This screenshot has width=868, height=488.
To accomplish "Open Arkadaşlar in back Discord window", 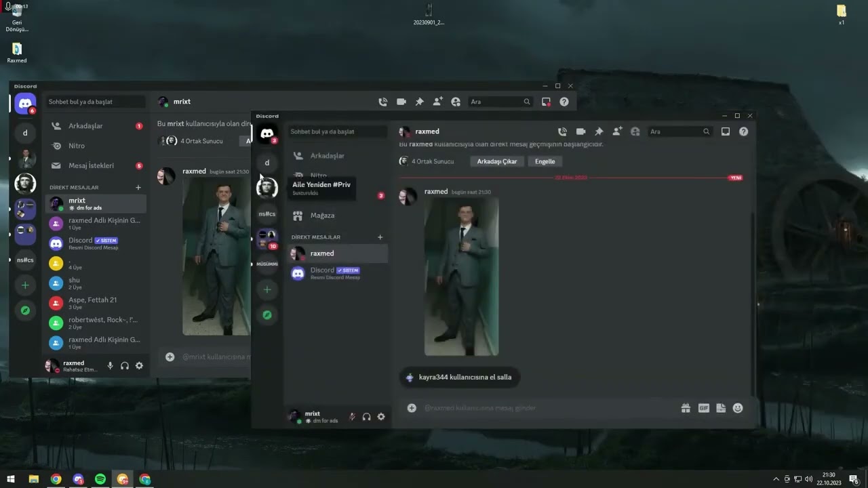I will point(96,126).
